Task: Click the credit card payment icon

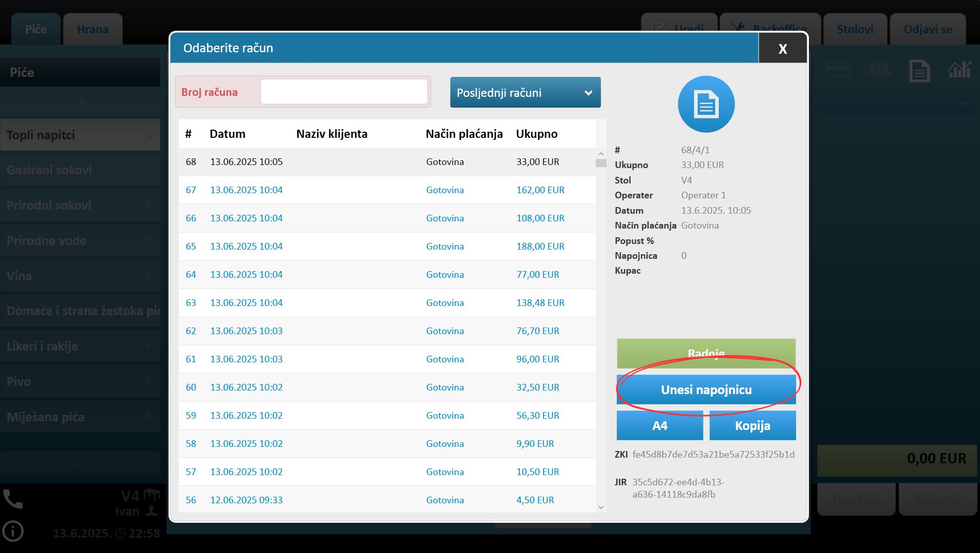Action: 838,70
